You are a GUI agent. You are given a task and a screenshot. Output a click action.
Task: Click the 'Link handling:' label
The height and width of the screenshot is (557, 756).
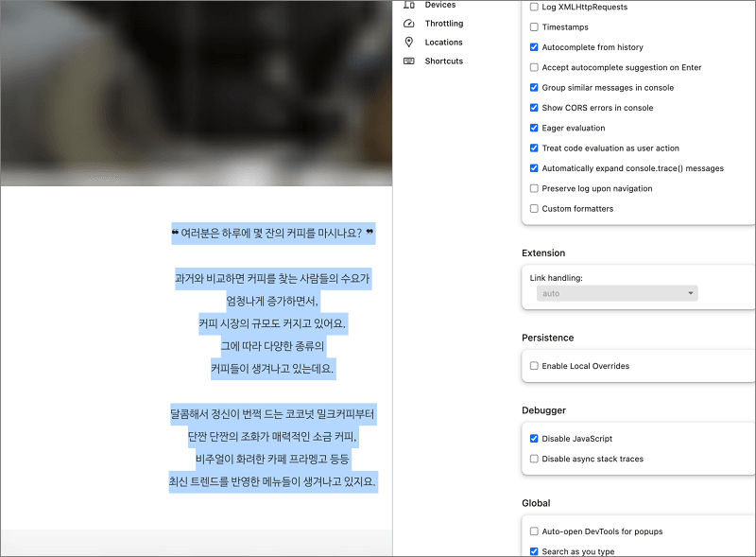tap(557, 278)
